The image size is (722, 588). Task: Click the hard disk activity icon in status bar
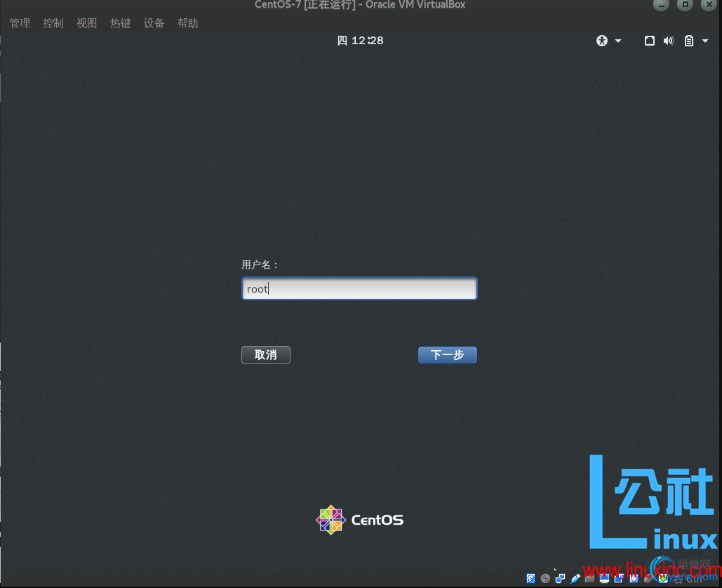click(x=531, y=579)
